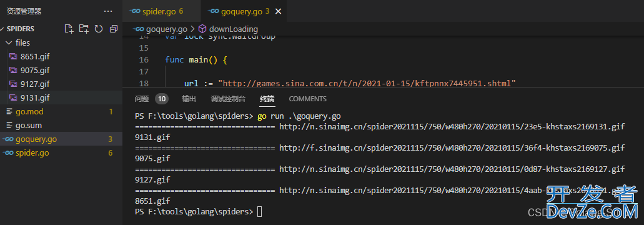Open the 问题 problems panel tab

click(x=142, y=99)
